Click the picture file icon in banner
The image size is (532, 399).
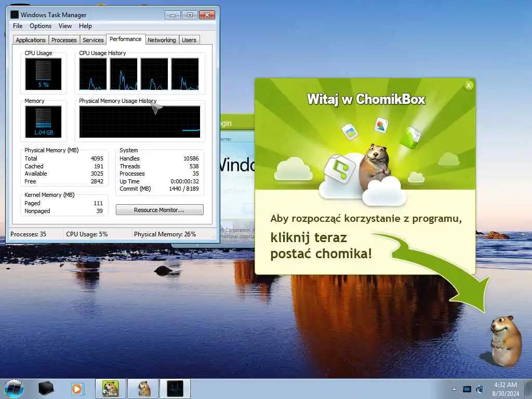point(381,126)
